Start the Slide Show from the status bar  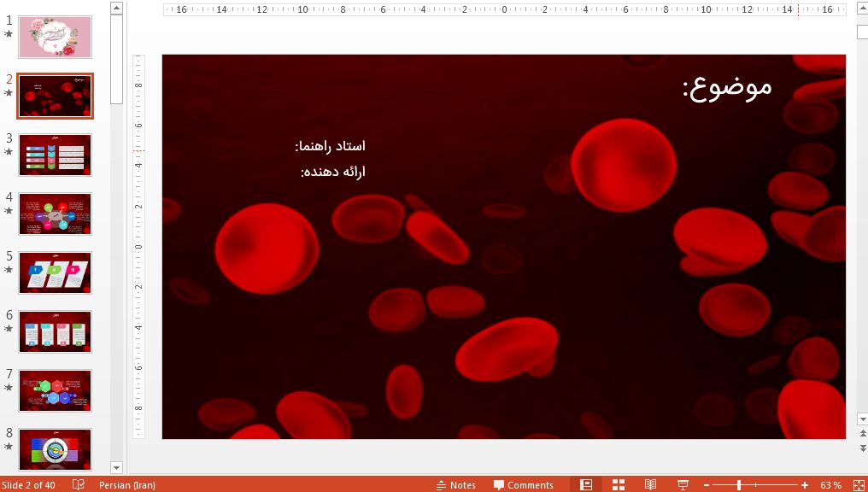(x=683, y=484)
